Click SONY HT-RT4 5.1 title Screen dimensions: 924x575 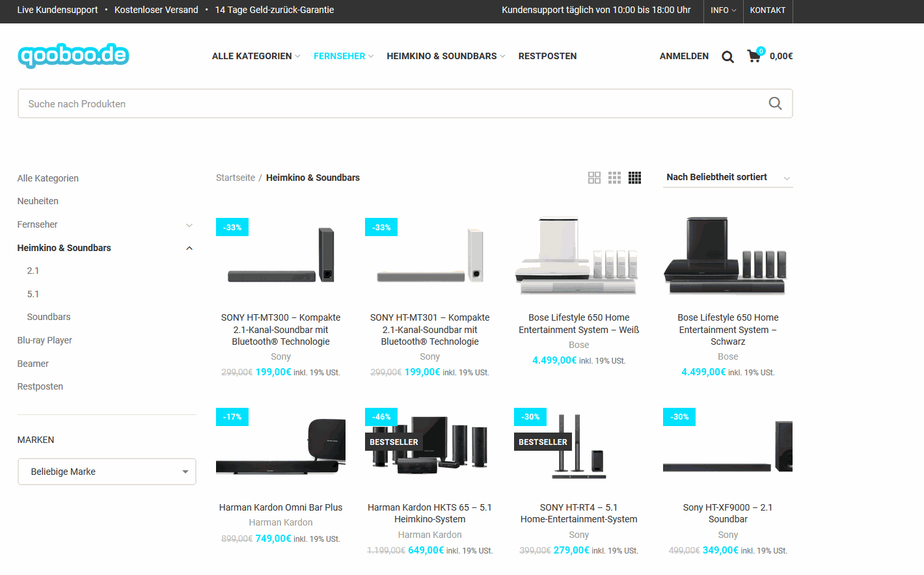coord(578,513)
